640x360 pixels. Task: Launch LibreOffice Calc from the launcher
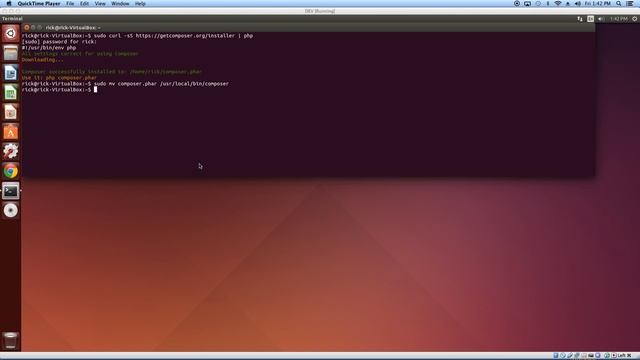[11, 93]
